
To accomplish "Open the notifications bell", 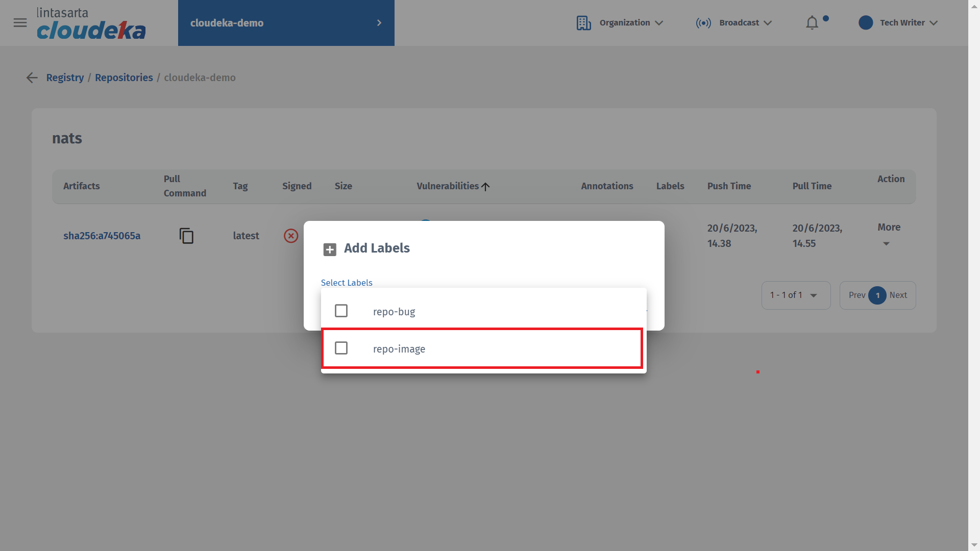I will pos(812,23).
